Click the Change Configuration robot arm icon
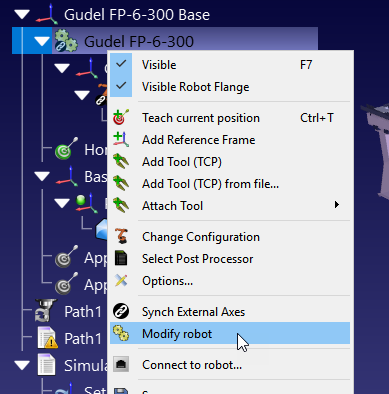Screen dimensions: 389x394 click(121, 236)
